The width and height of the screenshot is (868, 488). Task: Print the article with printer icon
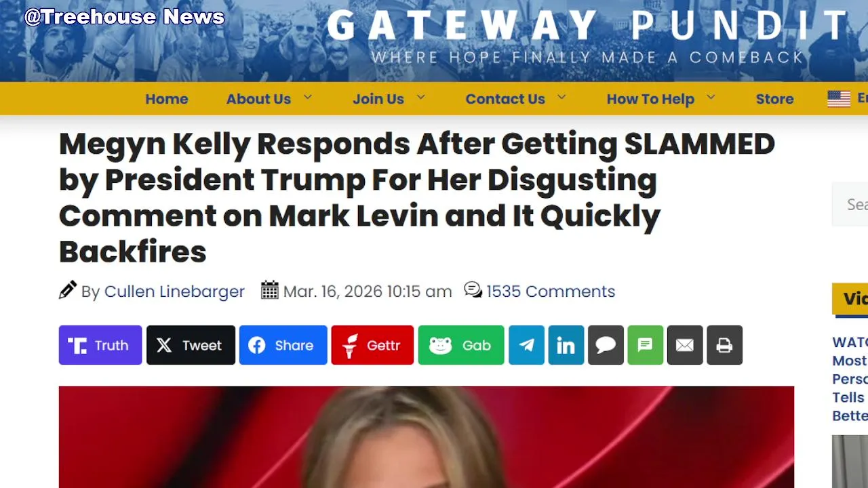click(725, 345)
